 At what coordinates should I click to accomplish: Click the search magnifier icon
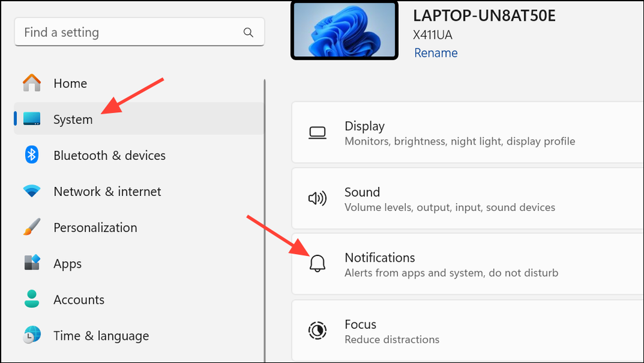point(248,32)
